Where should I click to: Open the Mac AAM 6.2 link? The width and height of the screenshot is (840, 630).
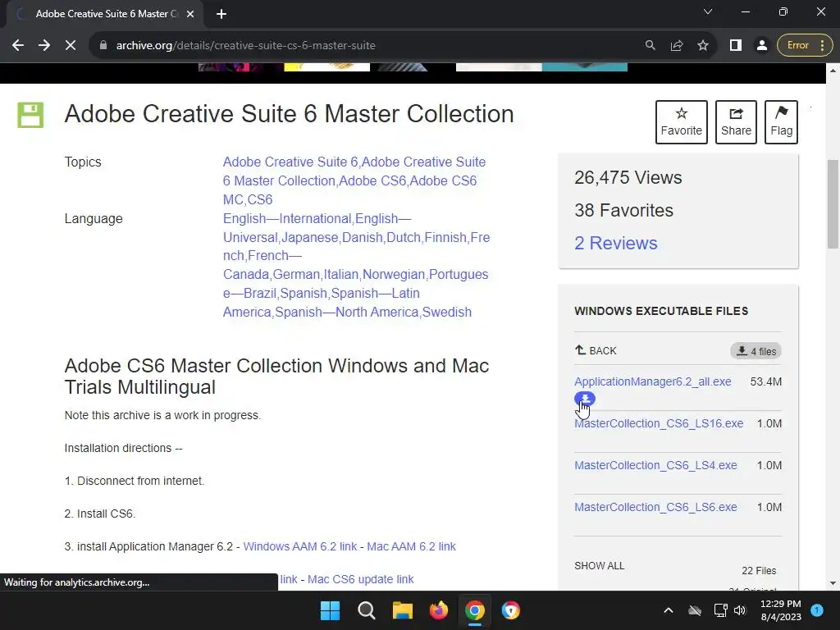412,546
